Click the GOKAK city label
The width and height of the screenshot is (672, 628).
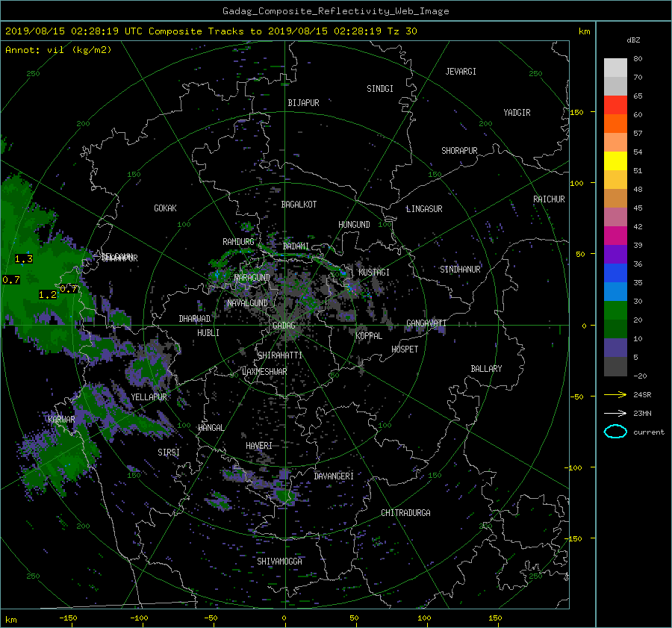point(165,208)
